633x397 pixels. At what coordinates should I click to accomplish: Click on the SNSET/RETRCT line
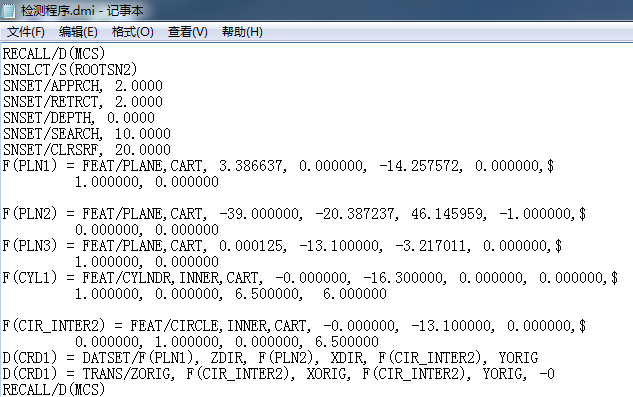tap(83, 102)
